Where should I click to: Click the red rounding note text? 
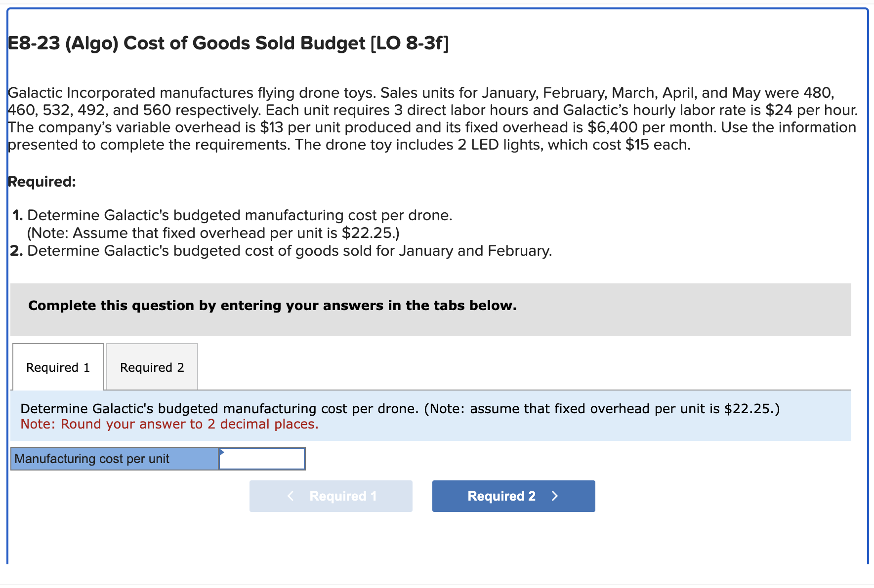pyautogui.click(x=169, y=424)
